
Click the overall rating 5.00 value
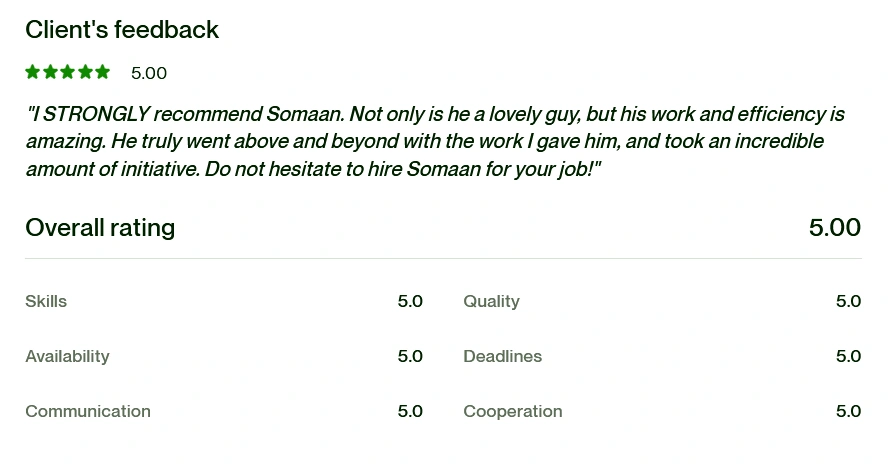[x=834, y=228]
